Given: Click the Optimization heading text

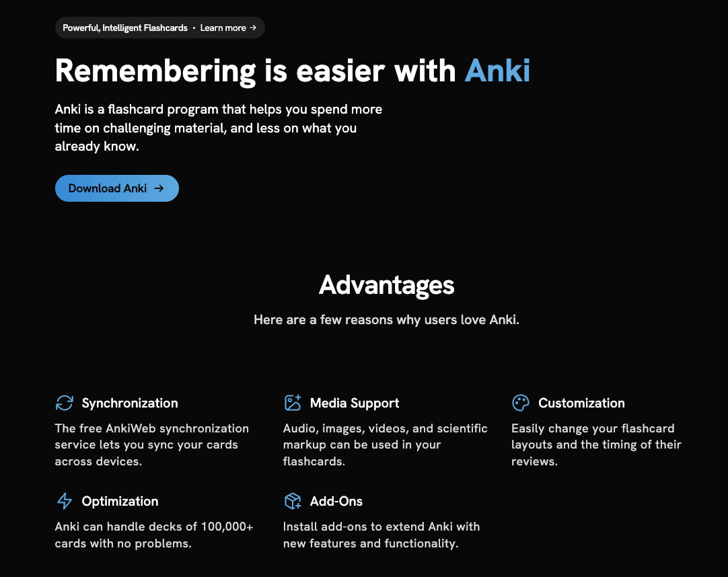Looking at the screenshot, I should point(120,501).
